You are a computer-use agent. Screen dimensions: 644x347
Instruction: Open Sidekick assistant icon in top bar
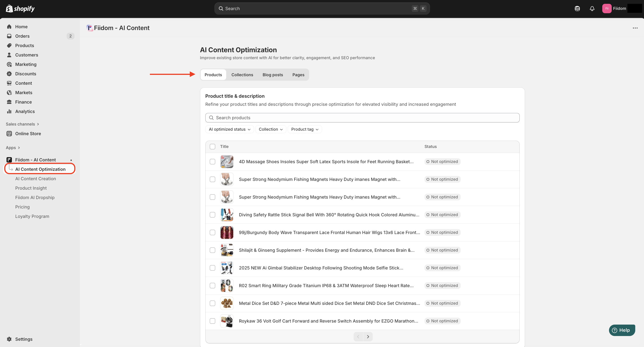[x=577, y=9]
